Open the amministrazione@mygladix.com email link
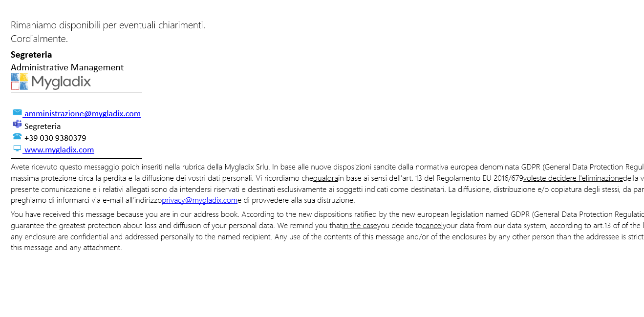Screen dimensions: 644x317 (x=83, y=113)
